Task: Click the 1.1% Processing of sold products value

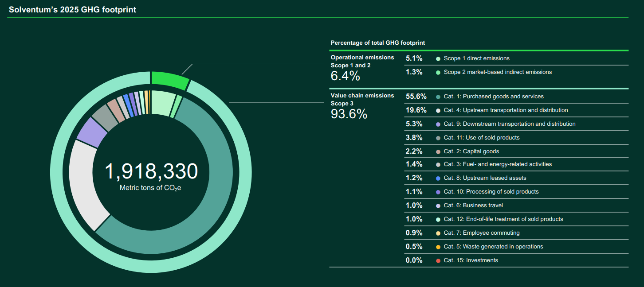Action: coord(414,192)
